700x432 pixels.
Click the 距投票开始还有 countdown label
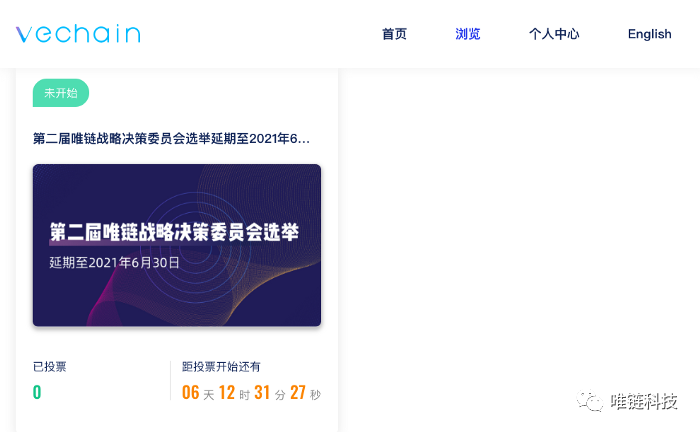[x=221, y=367]
